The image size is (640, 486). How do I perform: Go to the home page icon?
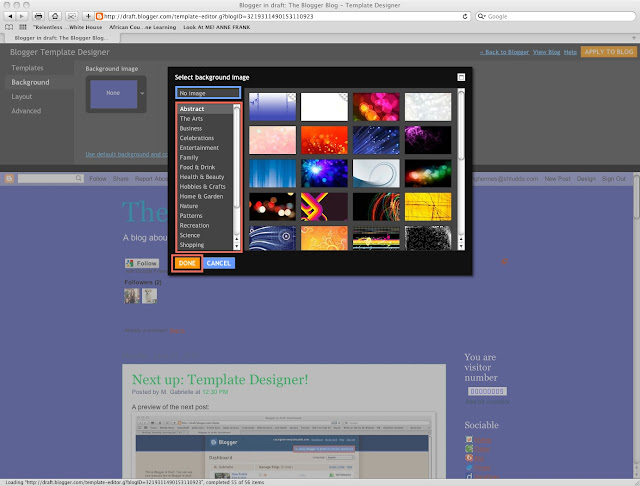click(55, 16)
